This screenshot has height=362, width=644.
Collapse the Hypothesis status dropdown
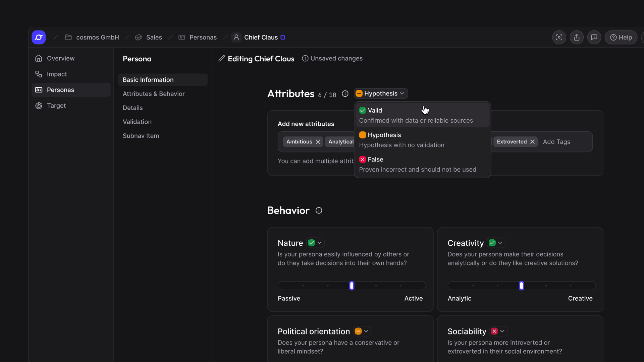[381, 94]
